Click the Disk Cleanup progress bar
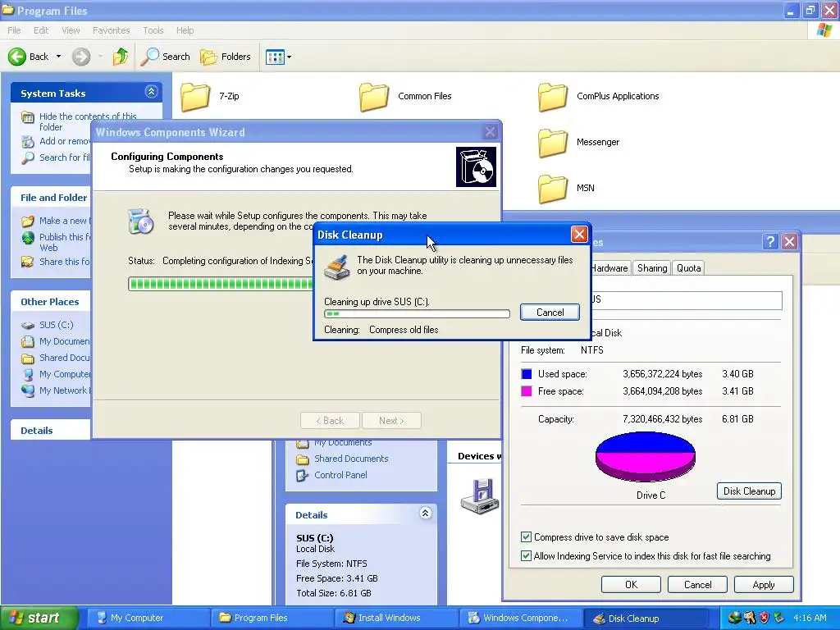This screenshot has height=630, width=840. 417,314
